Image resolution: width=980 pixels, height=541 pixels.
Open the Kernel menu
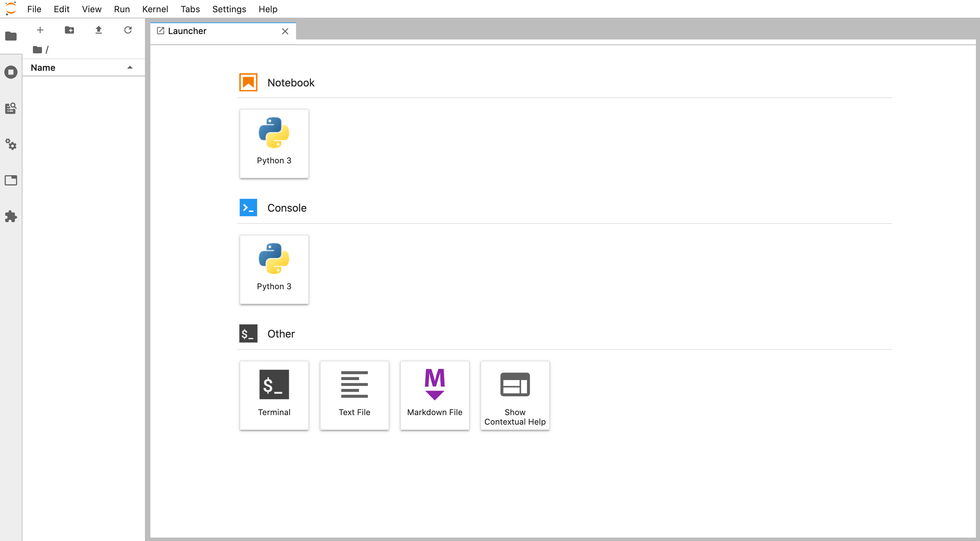155,9
